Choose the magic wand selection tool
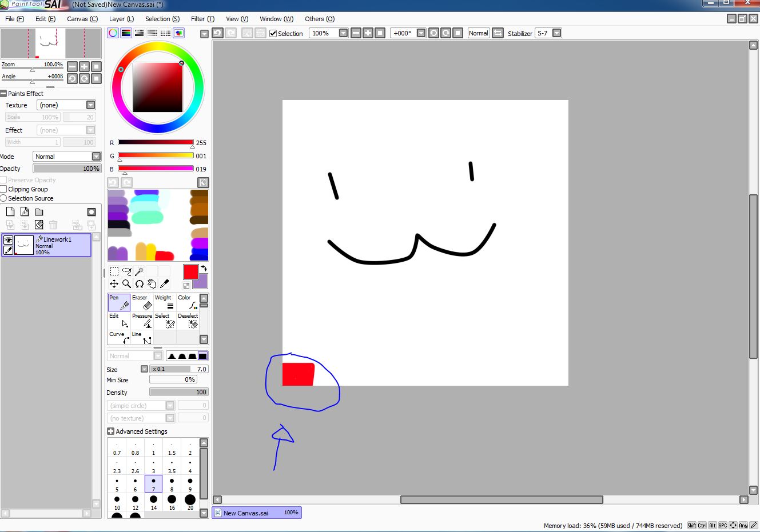Image resolution: width=760 pixels, height=532 pixels. point(139,271)
